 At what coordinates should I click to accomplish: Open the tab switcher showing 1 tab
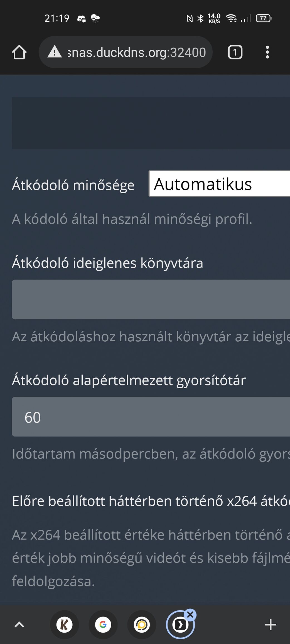point(235,52)
